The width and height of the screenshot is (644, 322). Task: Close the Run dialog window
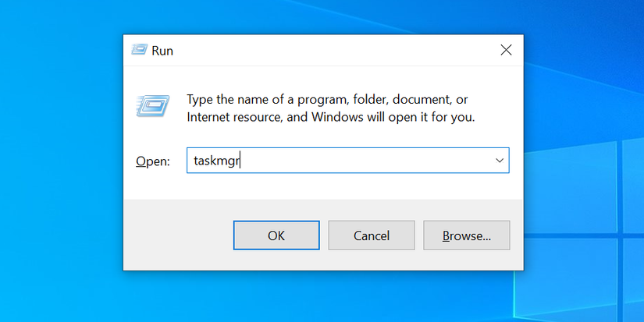[x=506, y=50]
